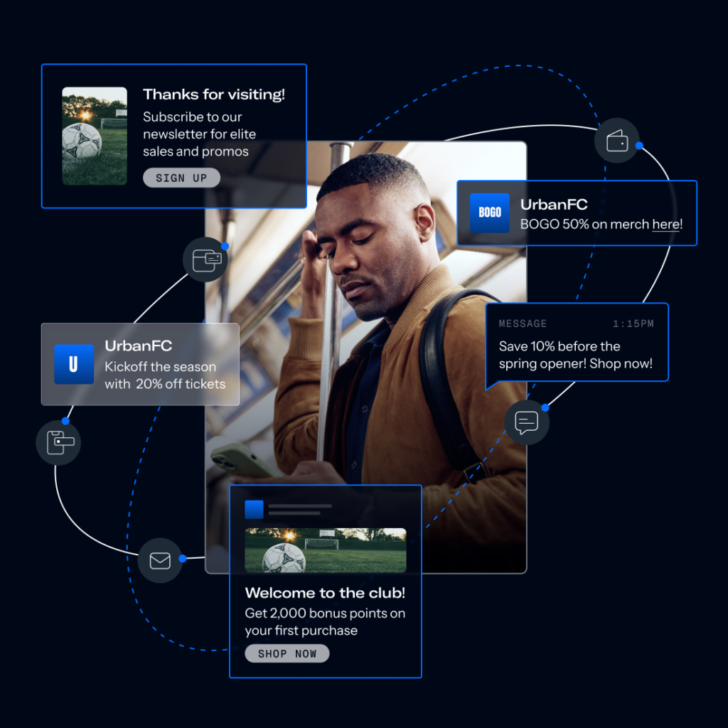Click the blue BOGO logo tile
728x728 pixels.
point(490,213)
